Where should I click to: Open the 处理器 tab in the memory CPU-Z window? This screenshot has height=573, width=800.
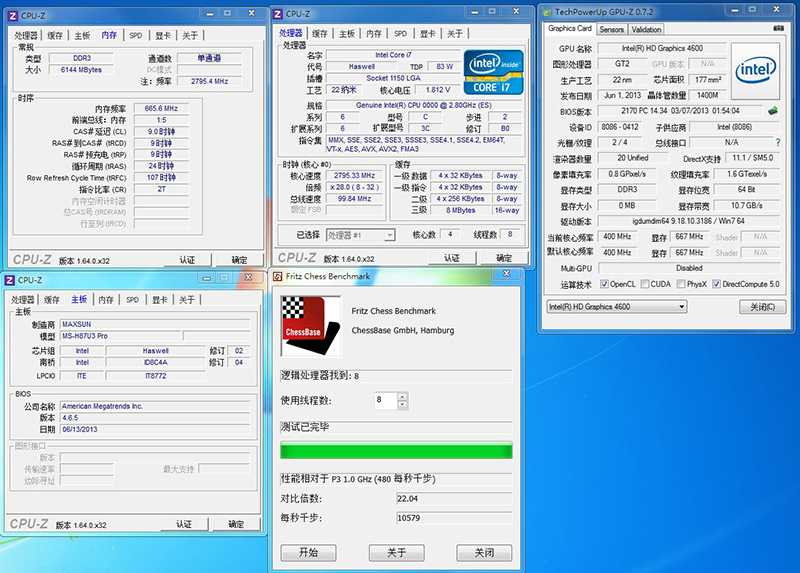click(x=26, y=35)
